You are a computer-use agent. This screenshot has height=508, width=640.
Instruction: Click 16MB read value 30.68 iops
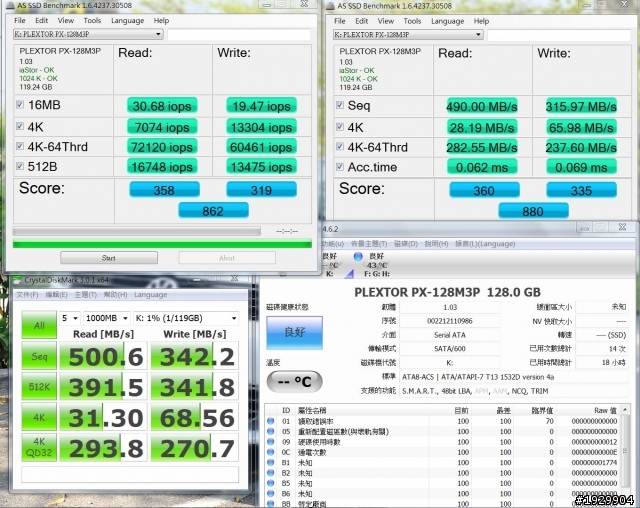(x=162, y=106)
